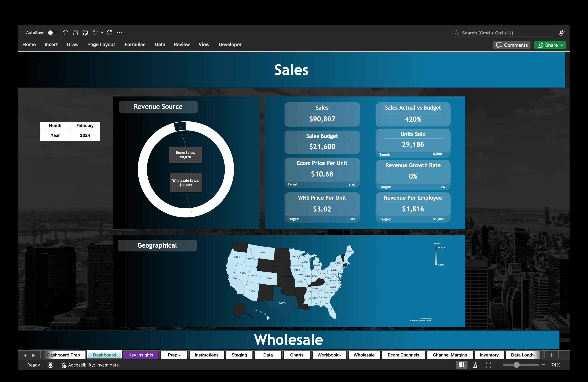Select the 2024 year cell

pyautogui.click(x=85, y=135)
